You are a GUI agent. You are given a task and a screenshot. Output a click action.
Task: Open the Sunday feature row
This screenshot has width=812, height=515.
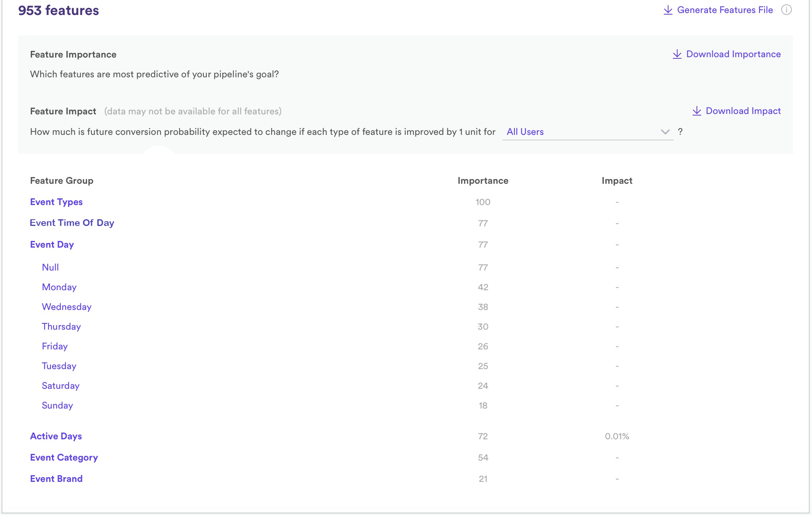(x=58, y=405)
